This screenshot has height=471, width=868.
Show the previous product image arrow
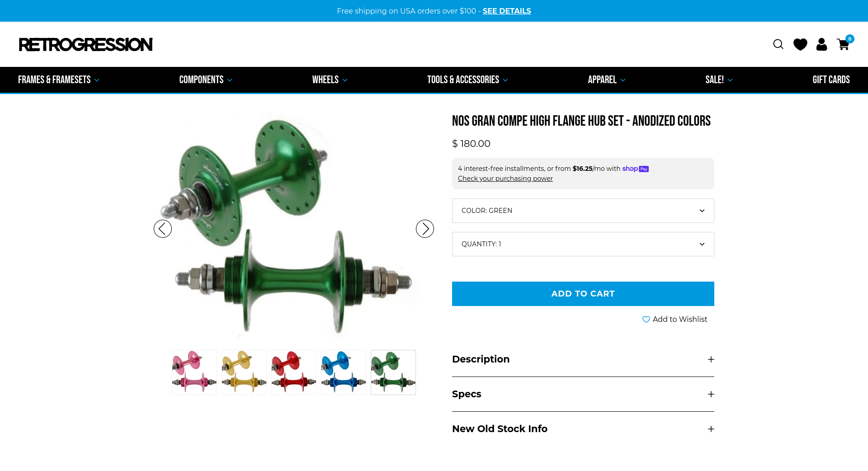pos(163,229)
